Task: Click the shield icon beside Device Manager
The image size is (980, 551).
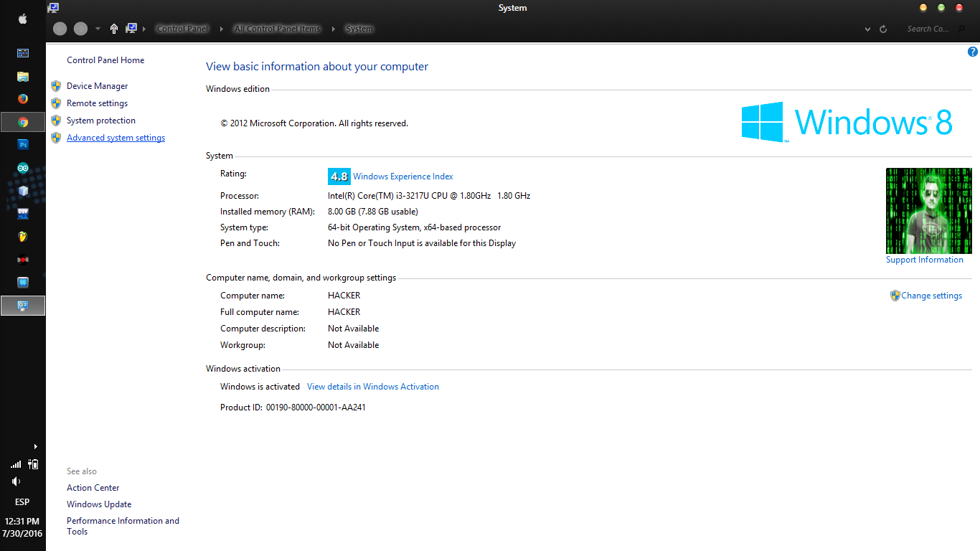Action: (56, 85)
